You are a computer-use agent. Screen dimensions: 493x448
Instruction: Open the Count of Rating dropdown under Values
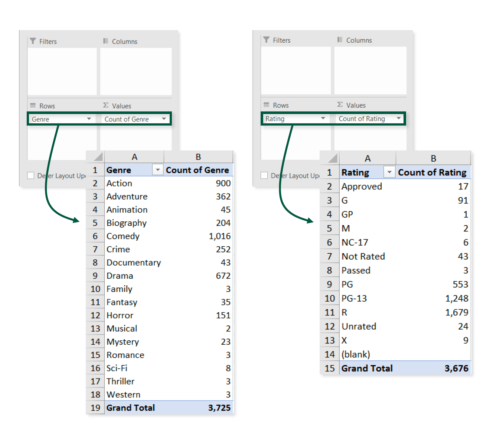point(399,119)
